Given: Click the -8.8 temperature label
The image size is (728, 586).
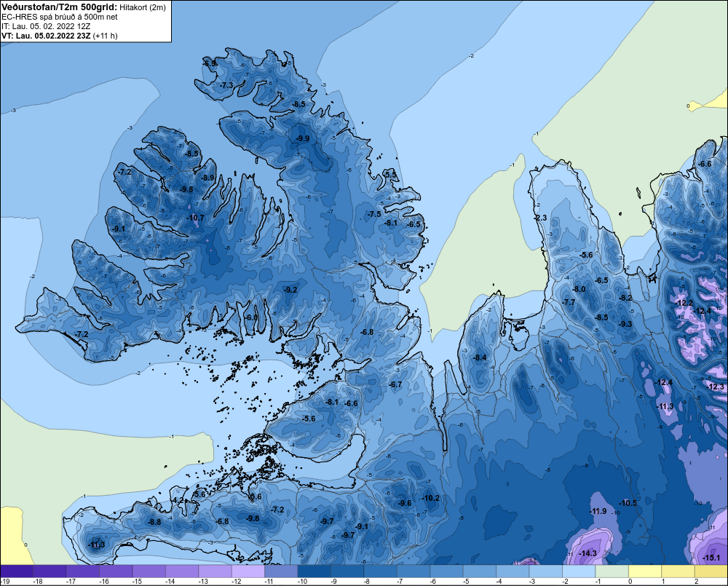Looking at the screenshot, I should [x=154, y=523].
